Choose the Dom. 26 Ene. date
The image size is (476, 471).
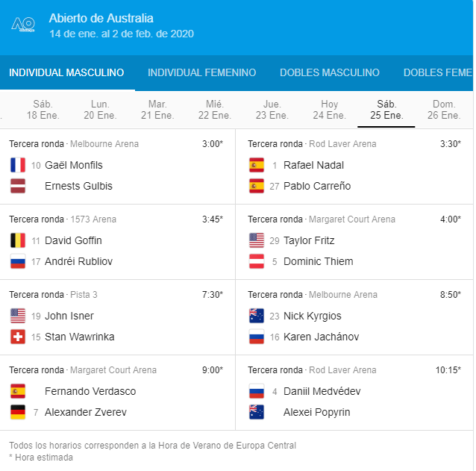(x=444, y=110)
